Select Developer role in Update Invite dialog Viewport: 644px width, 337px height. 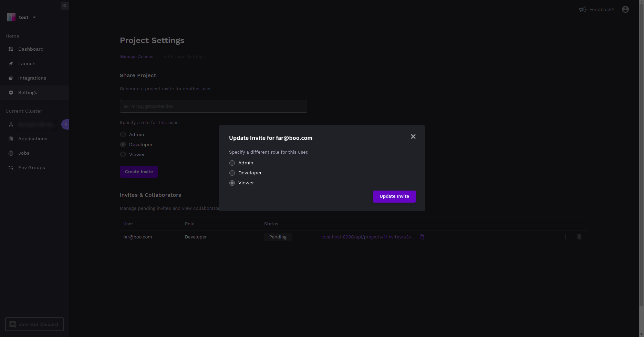pos(232,173)
